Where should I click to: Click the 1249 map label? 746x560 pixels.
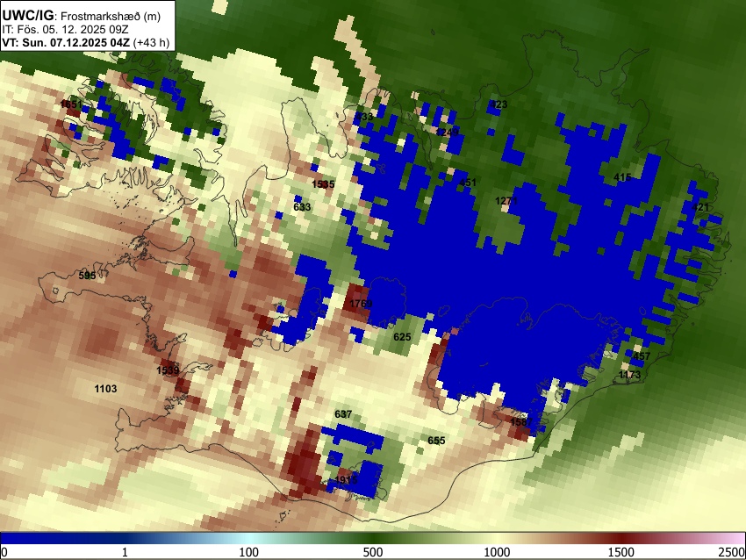pyautogui.click(x=448, y=132)
